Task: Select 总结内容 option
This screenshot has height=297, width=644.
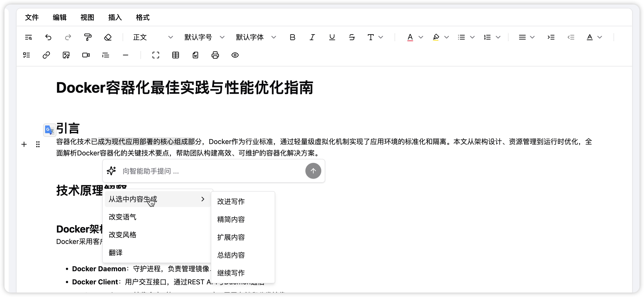Action: (231, 255)
